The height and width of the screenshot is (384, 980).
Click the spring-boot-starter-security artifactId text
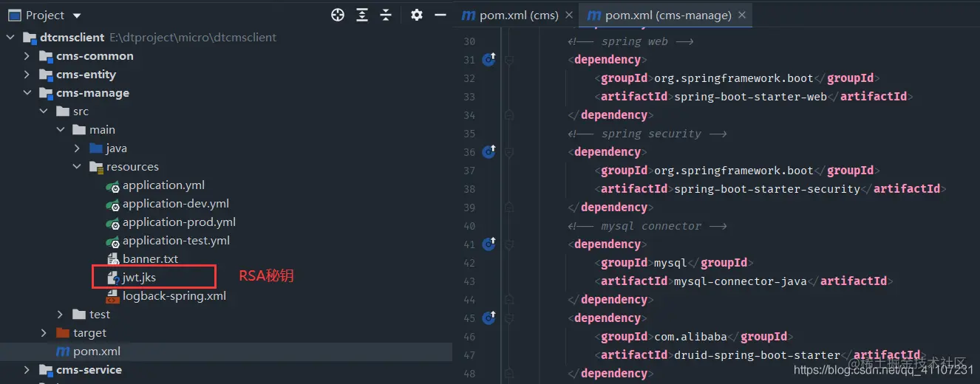click(x=767, y=188)
